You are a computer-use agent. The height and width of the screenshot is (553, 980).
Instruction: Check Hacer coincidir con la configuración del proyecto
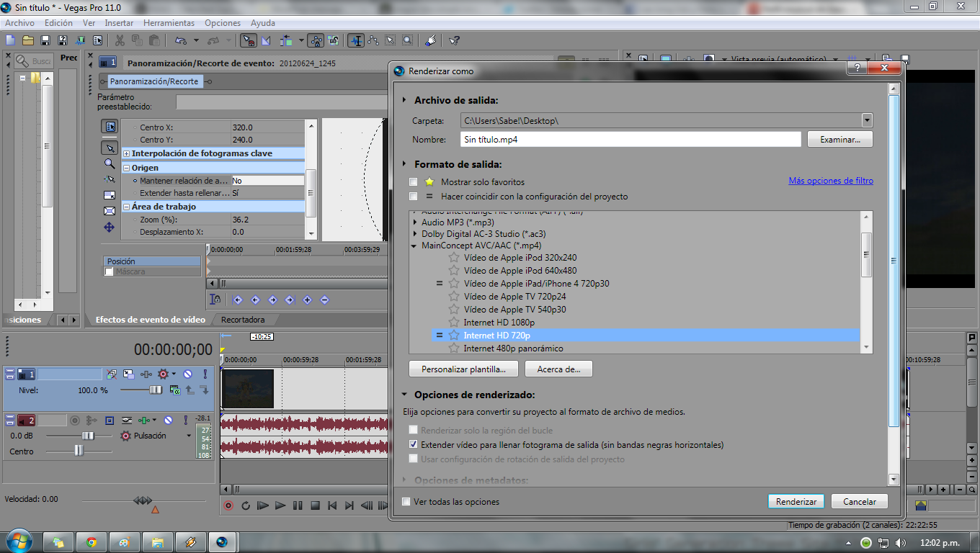click(413, 197)
